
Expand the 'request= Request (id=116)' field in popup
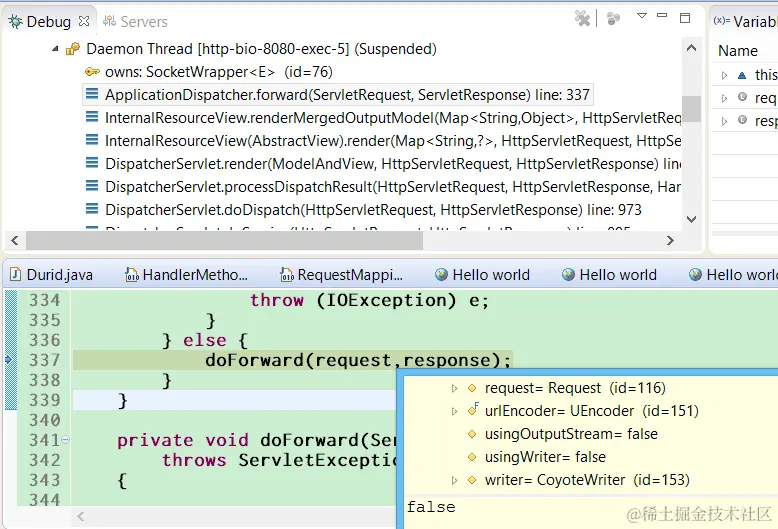tap(454, 388)
